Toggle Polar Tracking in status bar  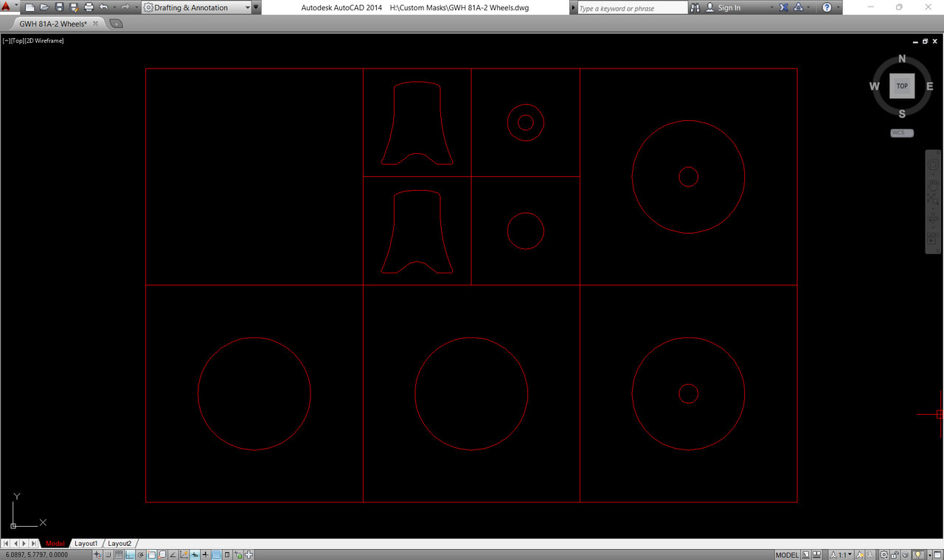tap(140, 555)
